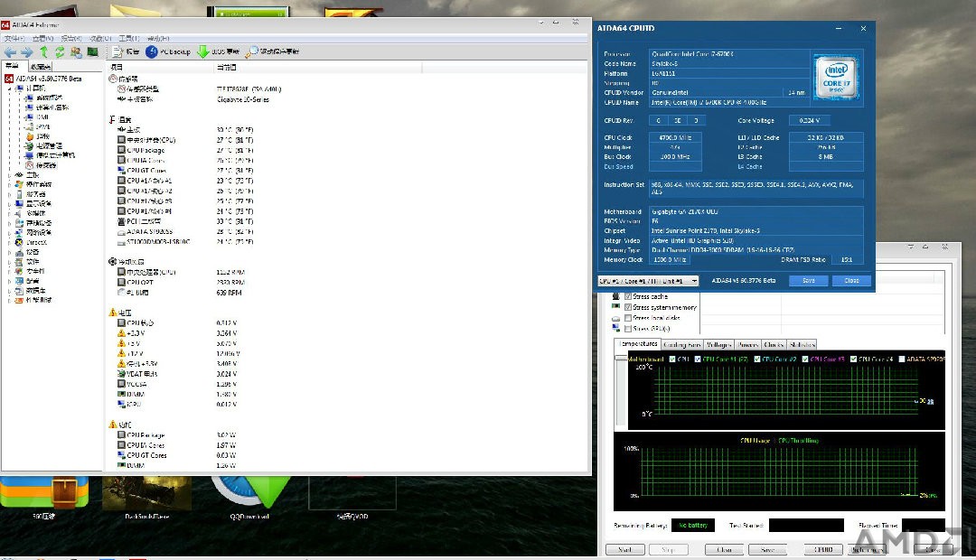Go forward using the AIDA64 toolbar arrow

(27, 52)
